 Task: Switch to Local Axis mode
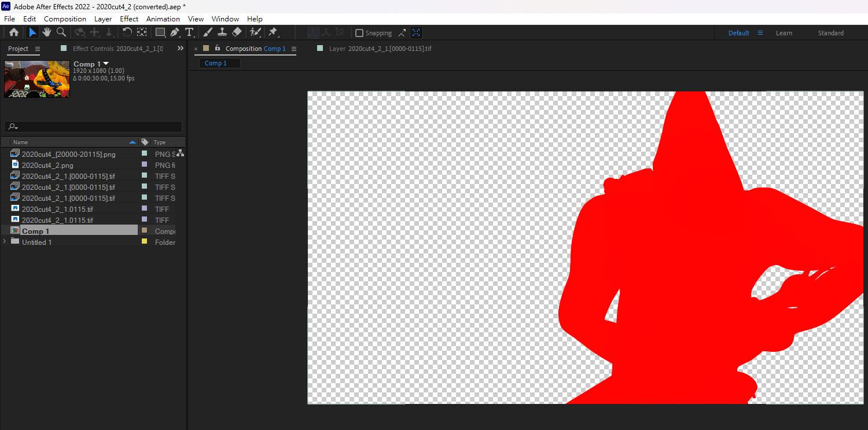pos(312,33)
